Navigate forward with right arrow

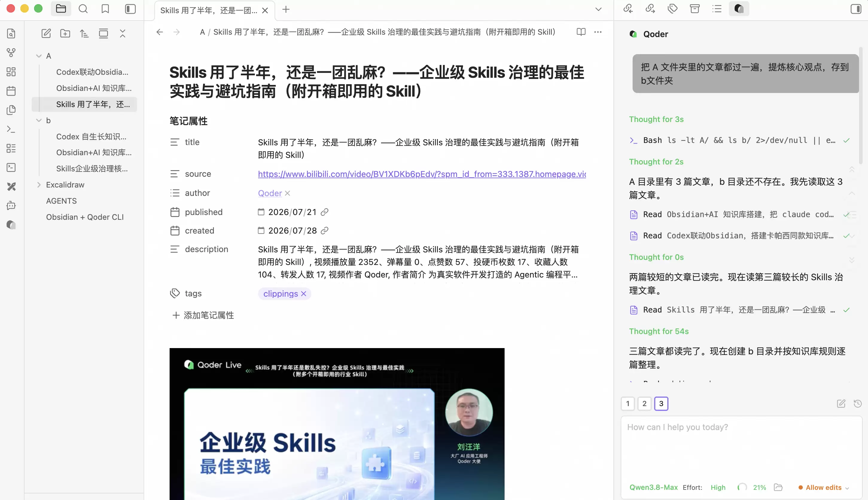coord(176,32)
